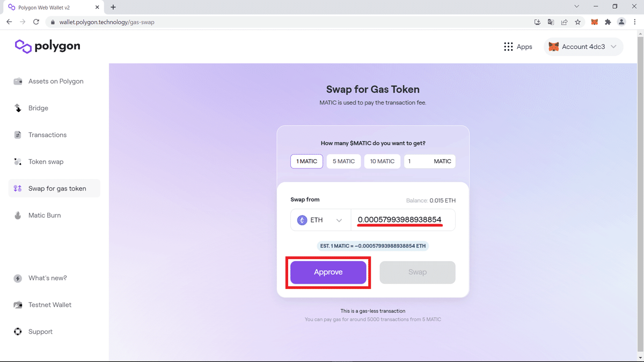Open the Chrome profile avatar icon
This screenshot has width=644, height=362.
coord(621,22)
